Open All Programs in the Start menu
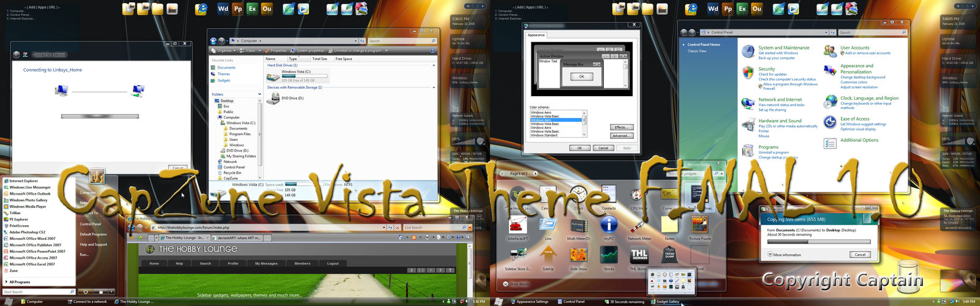Image resolution: width=980 pixels, height=306 pixels. click(x=20, y=282)
